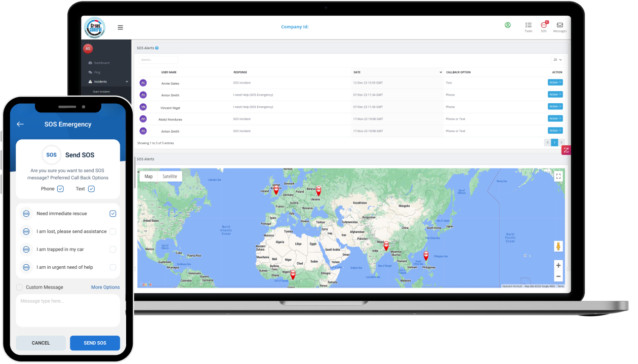Click the SOS map marker over United Kingdom
This screenshot has width=638, height=364.
coord(276,190)
